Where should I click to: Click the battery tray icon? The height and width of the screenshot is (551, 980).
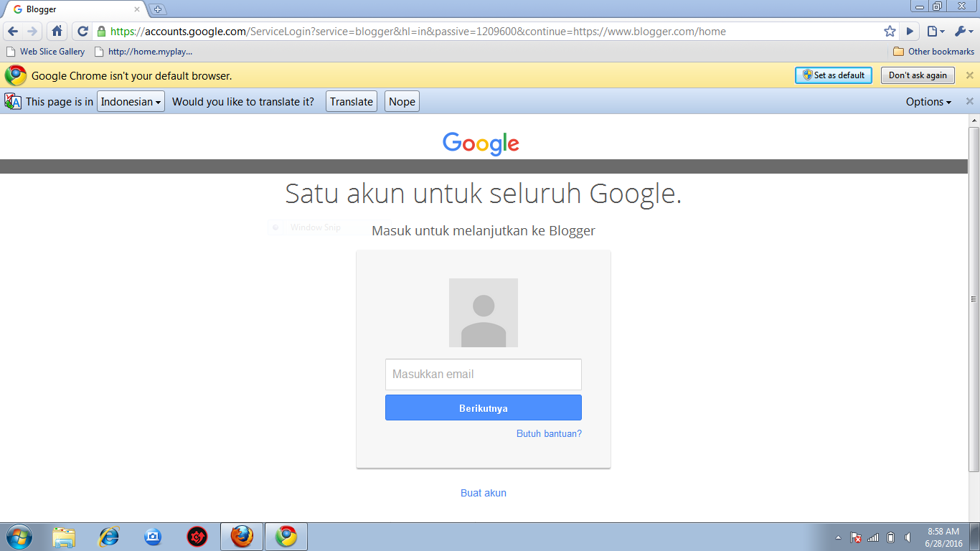(890, 537)
